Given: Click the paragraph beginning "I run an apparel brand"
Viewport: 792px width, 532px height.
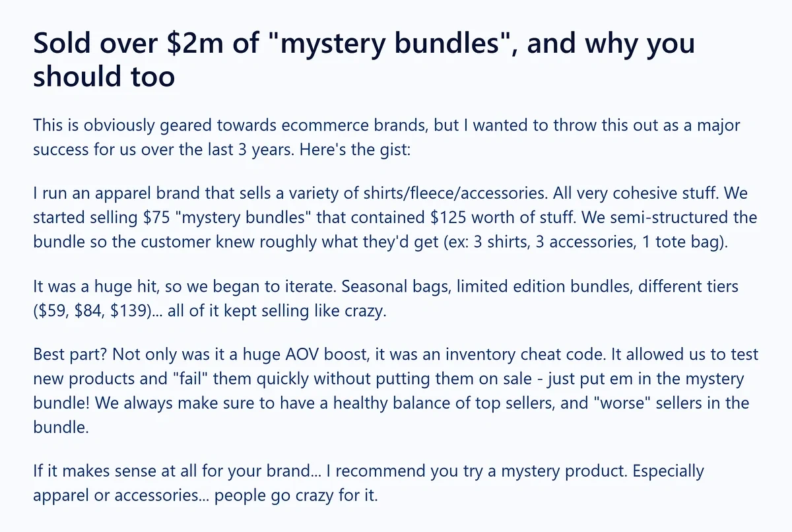Looking at the screenshot, I should pyautogui.click(x=395, y=218).
